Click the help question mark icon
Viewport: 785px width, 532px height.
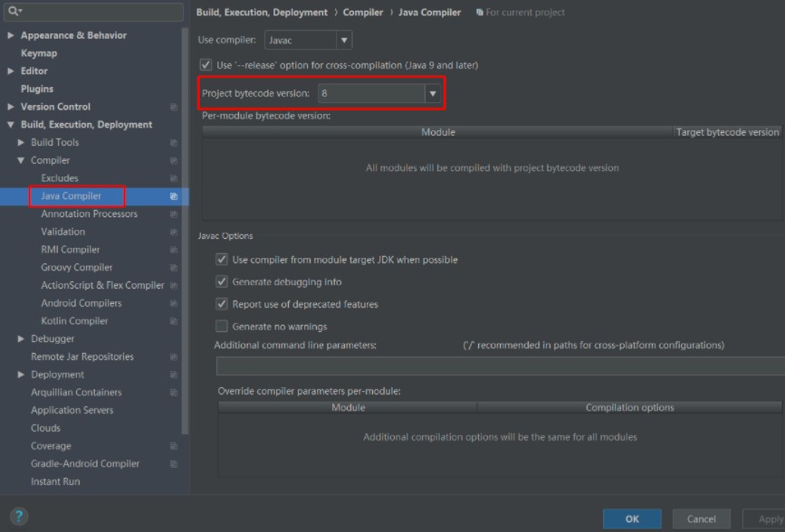(x=18, y=517)
